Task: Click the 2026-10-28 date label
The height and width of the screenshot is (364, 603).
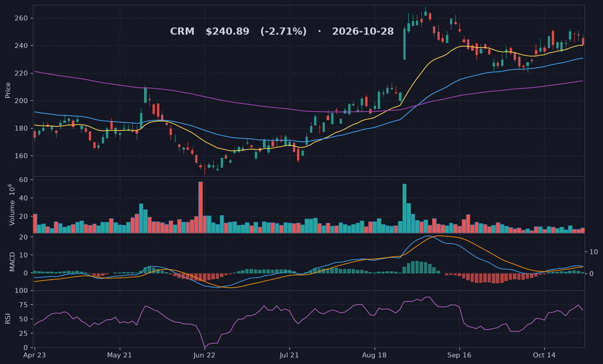Action: pos(363,32)
